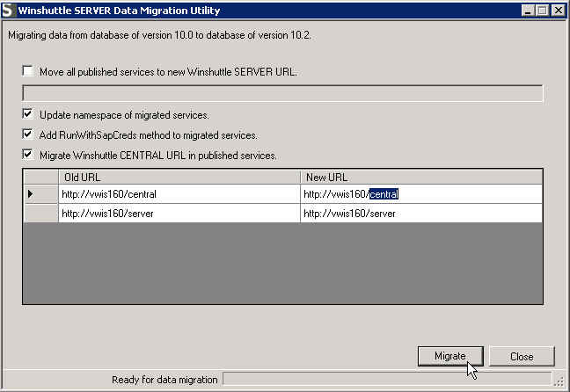Maximize the Data Migration Utility window

[542, 11]
